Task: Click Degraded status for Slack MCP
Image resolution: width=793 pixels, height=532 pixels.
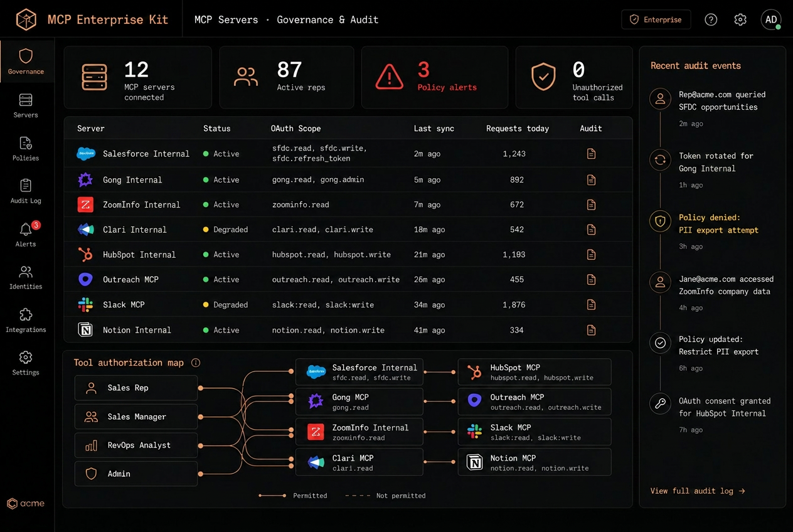Action: click(x=225, y=305)
